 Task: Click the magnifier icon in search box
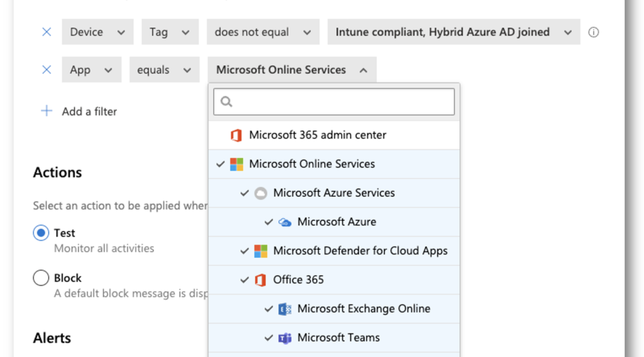226,102
